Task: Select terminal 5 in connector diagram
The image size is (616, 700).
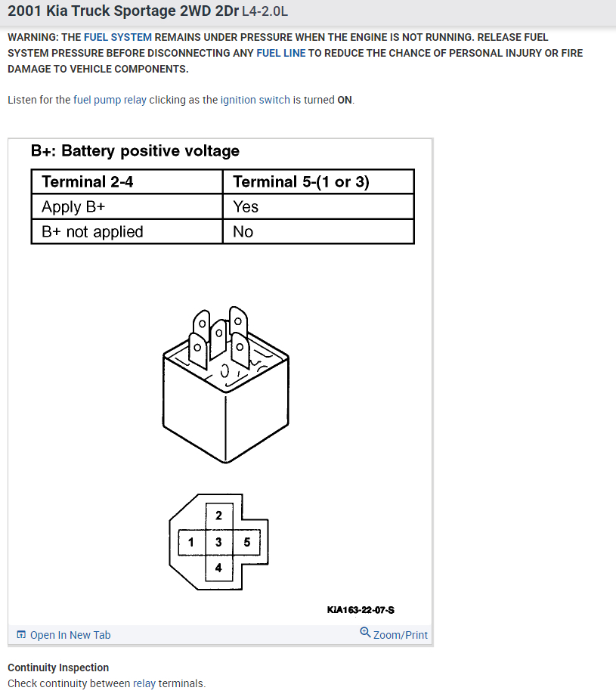Action: click(247, 542)
